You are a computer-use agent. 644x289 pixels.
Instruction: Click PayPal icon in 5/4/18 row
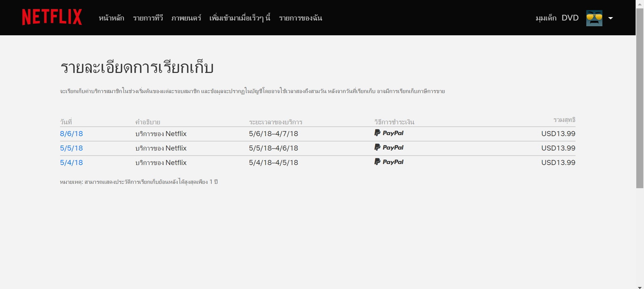coord(389,162)
